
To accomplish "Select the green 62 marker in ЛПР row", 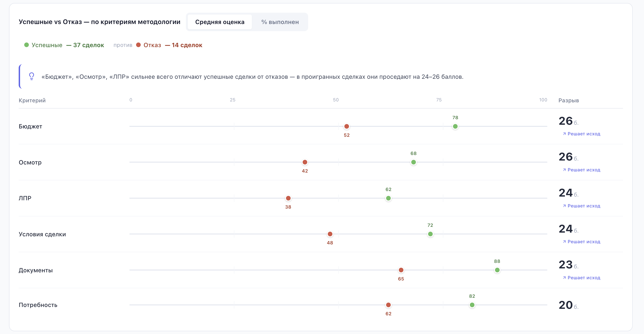I will pyautogui.click(x=388, y=198).
